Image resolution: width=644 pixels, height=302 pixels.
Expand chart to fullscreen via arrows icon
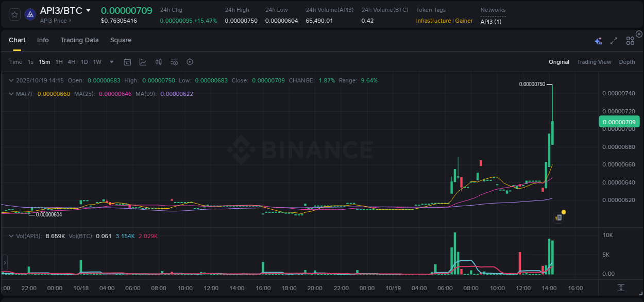tap(614, 40)
